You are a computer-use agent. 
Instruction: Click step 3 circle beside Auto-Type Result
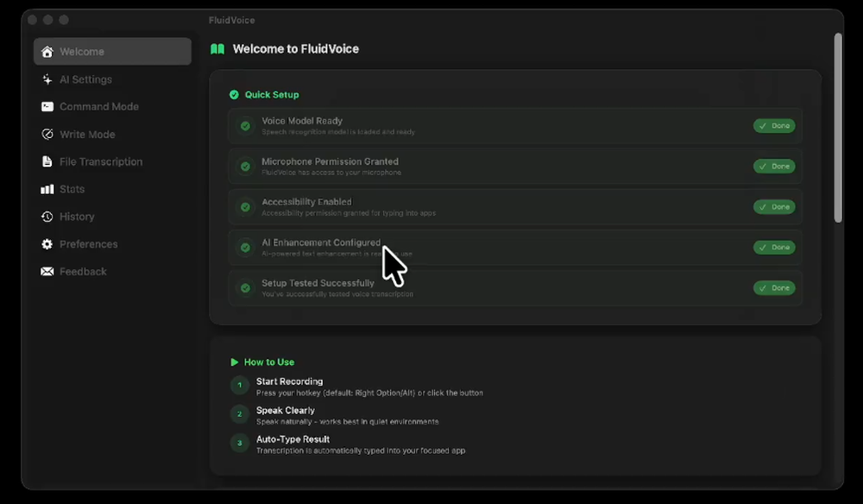coord(239,443)
